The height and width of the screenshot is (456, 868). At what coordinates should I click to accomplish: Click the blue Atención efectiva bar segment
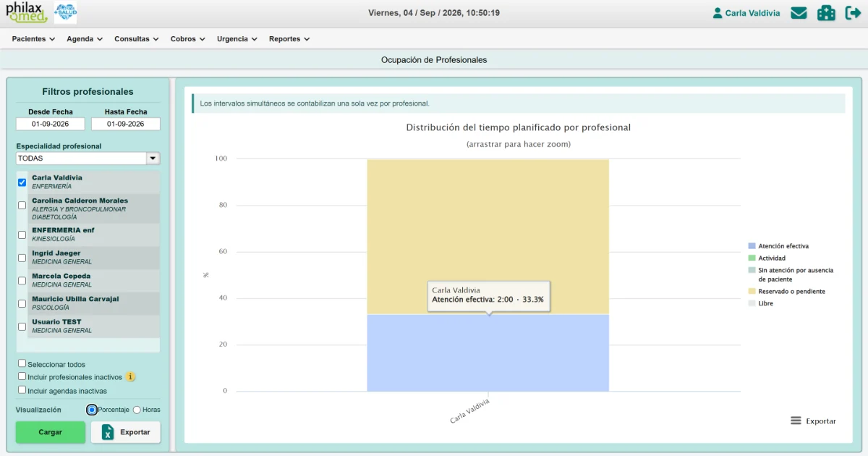[488, 352]
